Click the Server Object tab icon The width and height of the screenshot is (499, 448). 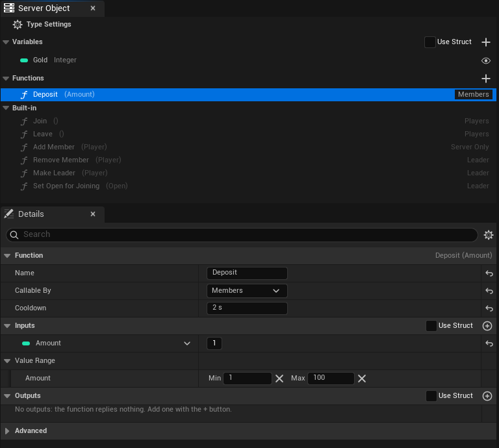coord(9,8)
